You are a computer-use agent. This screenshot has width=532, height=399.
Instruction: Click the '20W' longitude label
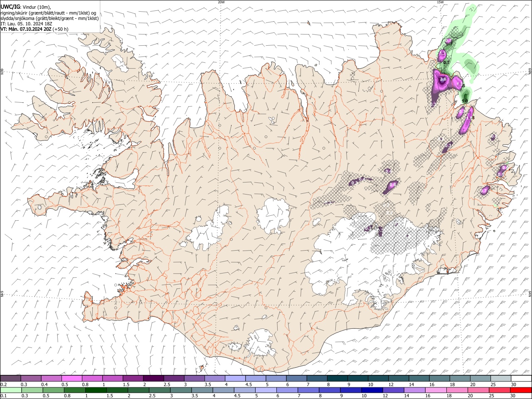(x=221, y=2)
